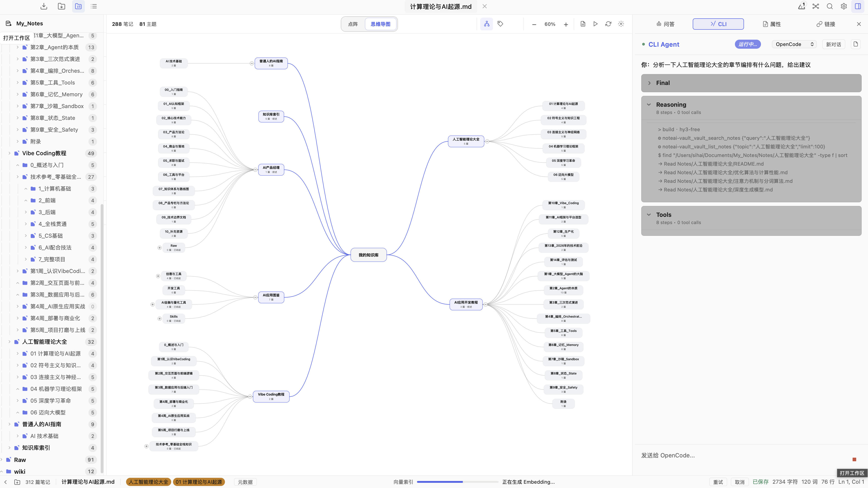Image resolution: width=868 pixels, height=488 pixels.
Task: Click the import-to-folder icon in top toolbar
Action: 61,6
